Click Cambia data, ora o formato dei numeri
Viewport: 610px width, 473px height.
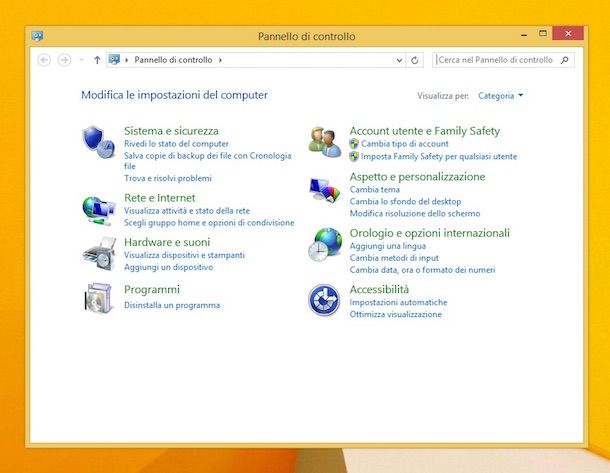coord(422,270)
